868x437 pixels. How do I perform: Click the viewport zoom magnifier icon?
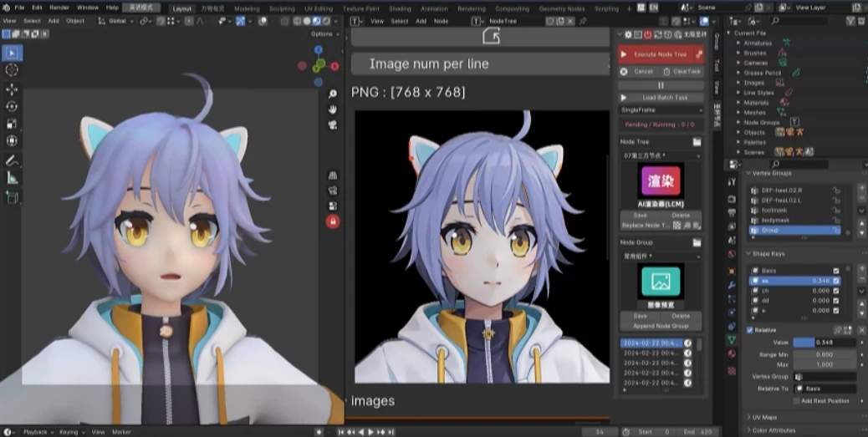point(333,94)
